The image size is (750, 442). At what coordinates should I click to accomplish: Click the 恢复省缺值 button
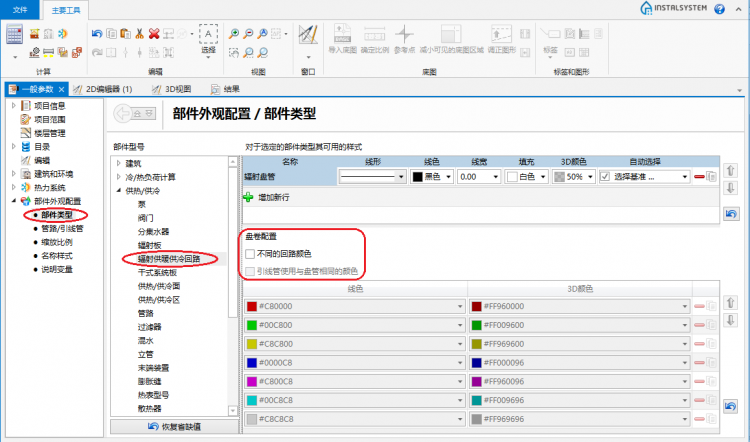point(173,427)
